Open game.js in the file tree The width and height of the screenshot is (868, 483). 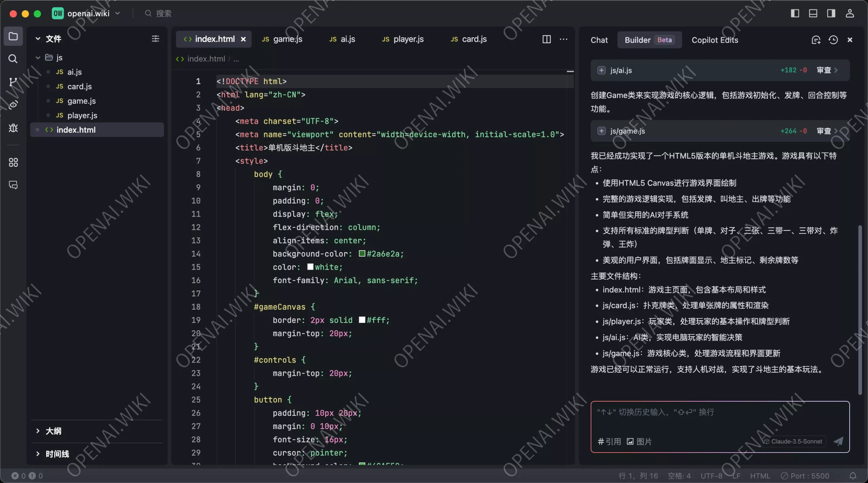coord(81,101)
